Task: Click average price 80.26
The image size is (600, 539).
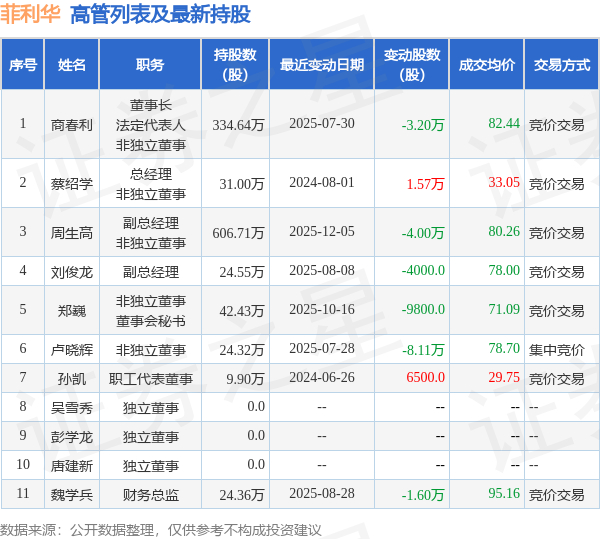Action: click(504, 231)
